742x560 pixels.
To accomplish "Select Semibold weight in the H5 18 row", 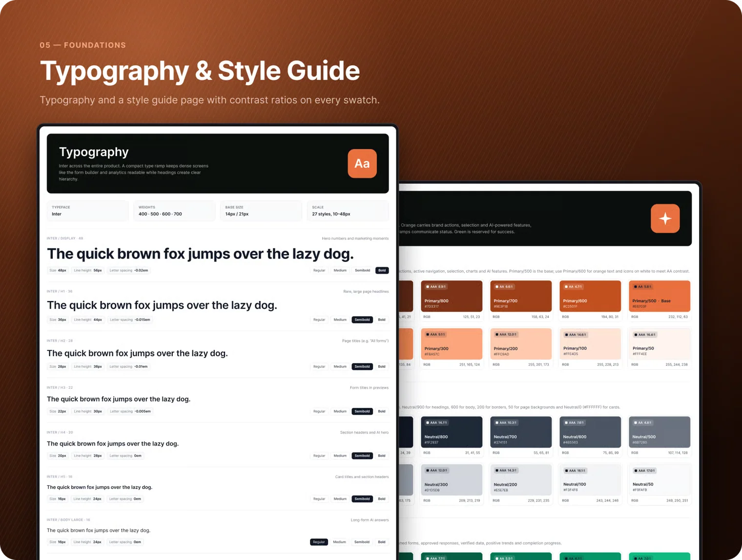I will click(362, 499).
